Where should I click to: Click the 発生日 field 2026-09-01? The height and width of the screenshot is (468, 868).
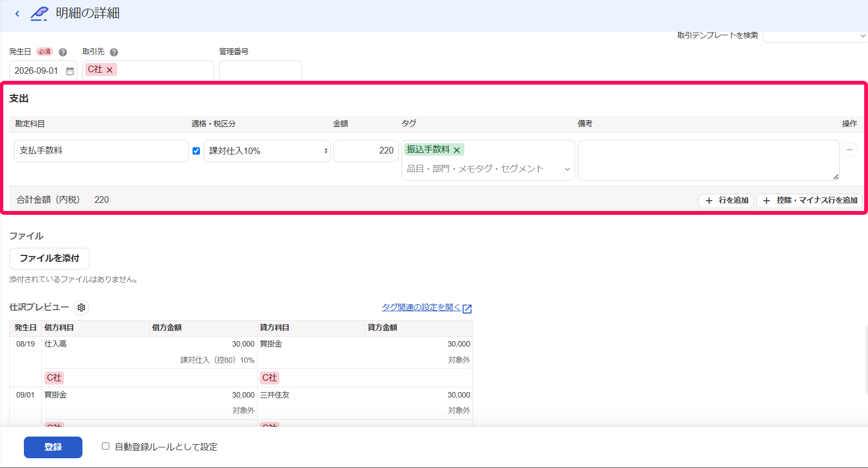pyautogui.click(x=43, y=71)
